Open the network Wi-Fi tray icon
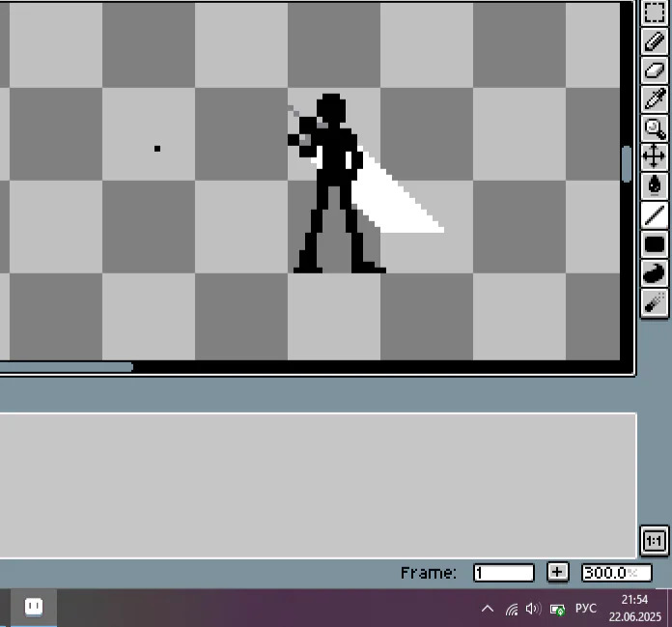 point(512,609)
